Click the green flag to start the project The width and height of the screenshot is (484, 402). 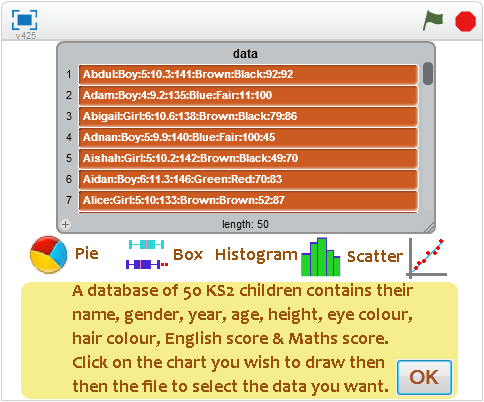(433, 20)
